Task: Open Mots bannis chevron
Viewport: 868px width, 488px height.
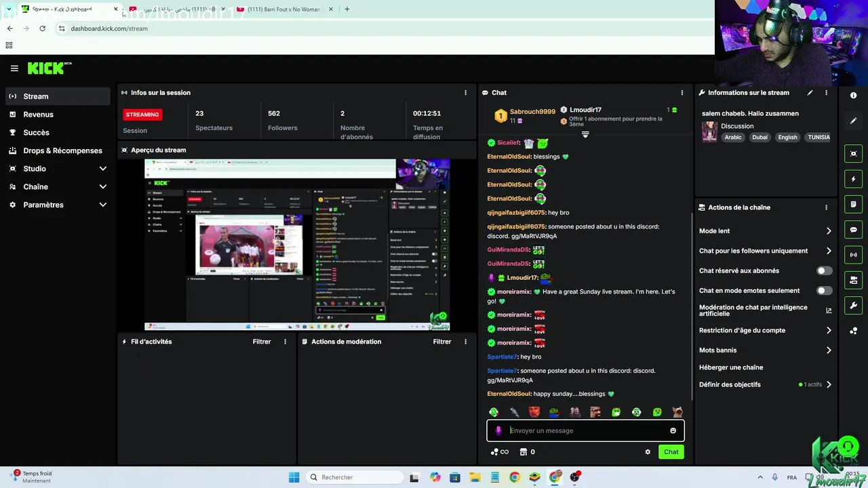Action: [829, 350]
